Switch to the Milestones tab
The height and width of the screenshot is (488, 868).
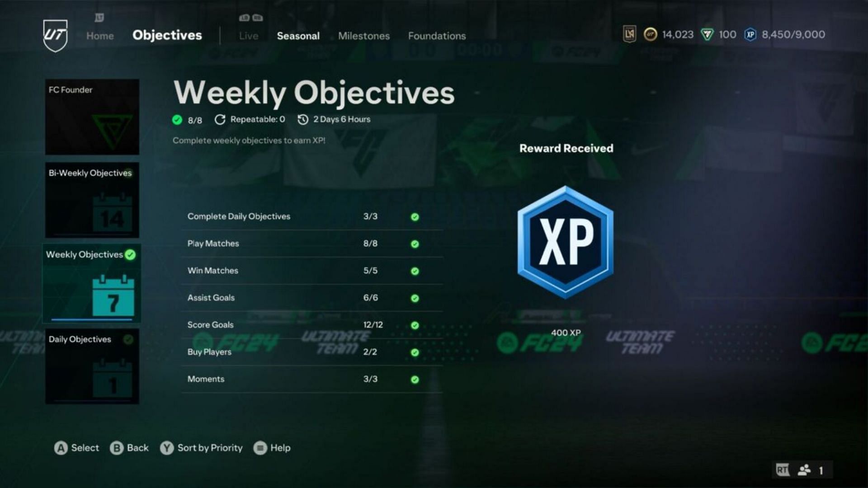363,35
